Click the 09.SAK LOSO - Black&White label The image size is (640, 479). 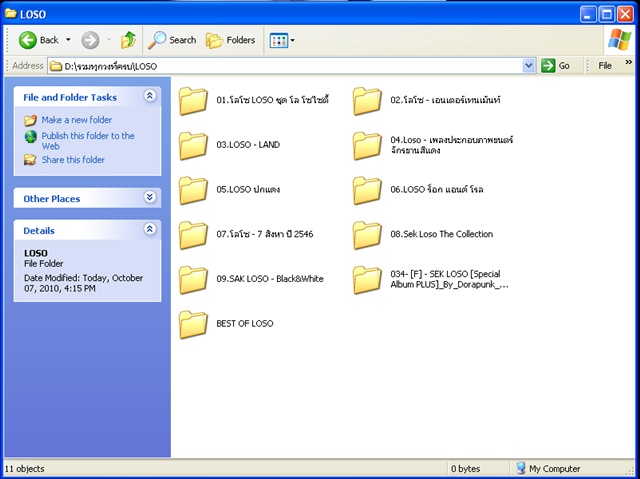[270, 279]
